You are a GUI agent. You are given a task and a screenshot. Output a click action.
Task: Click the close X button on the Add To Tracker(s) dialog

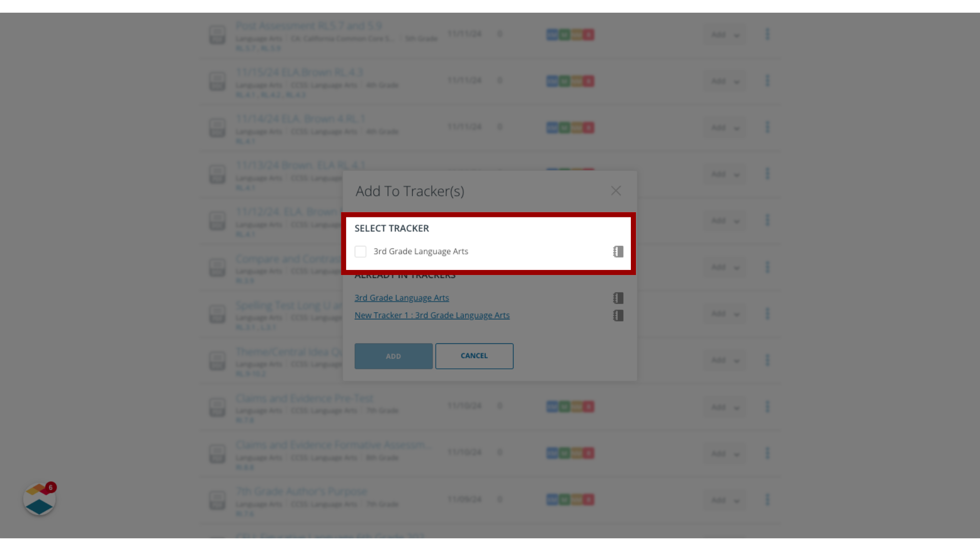tap(616, 190)
